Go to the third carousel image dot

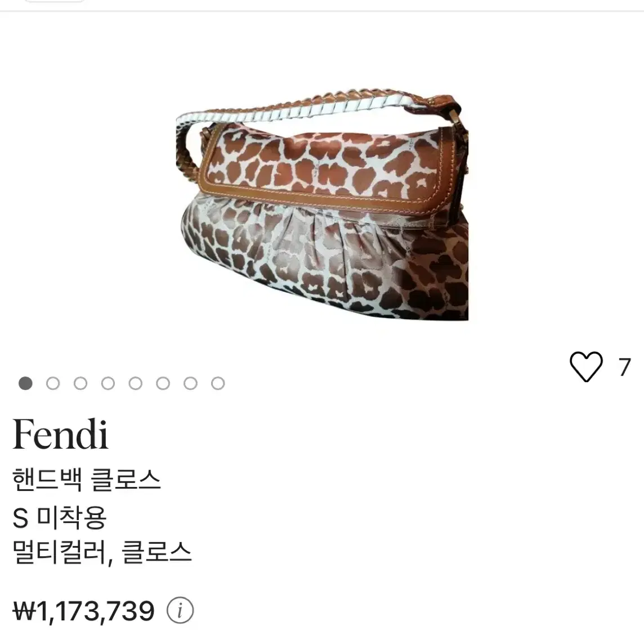click(80, 383)
